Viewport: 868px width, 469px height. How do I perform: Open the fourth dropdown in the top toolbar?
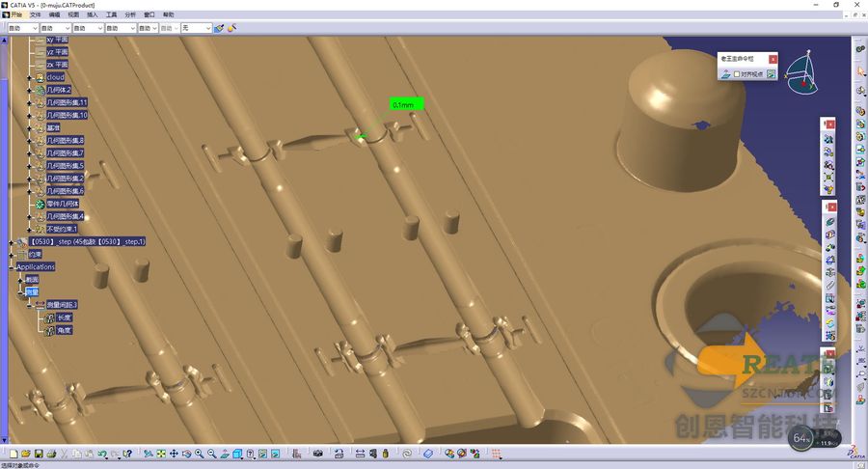(x=121, y=28)
